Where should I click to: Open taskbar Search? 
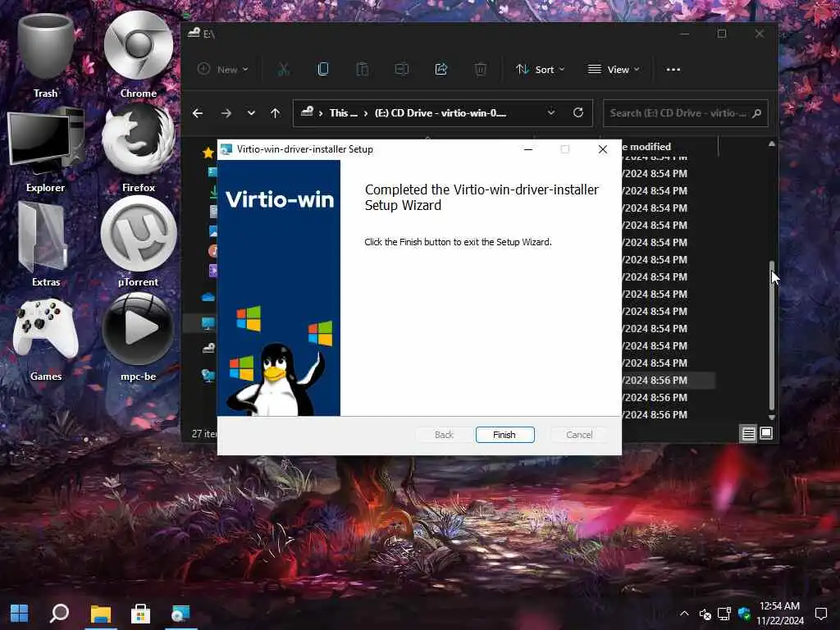click(x=59, y=613)
